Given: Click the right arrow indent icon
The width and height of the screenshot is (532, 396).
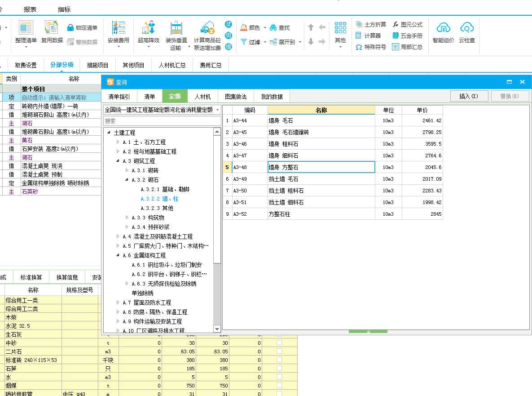Looking at the screenshot, I should pyautogui.click(x=322, y=41).
